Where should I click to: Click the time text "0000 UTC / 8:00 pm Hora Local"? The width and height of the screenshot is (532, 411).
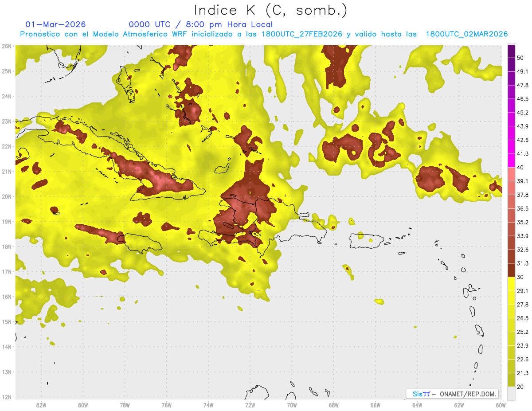tap(201, 24)
